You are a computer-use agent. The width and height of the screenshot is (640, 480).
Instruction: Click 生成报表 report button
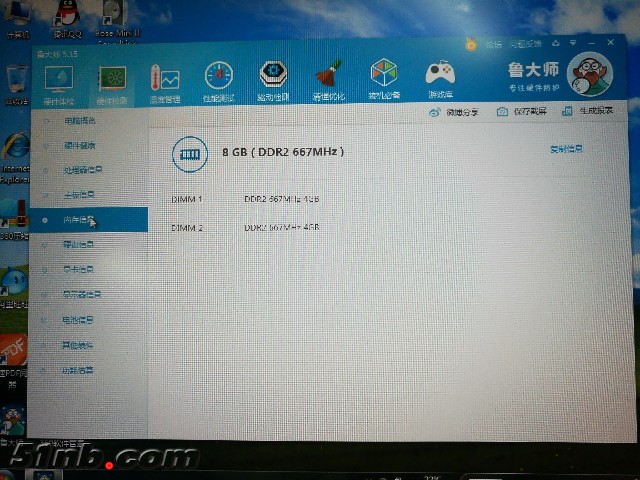tap(587, 110)
